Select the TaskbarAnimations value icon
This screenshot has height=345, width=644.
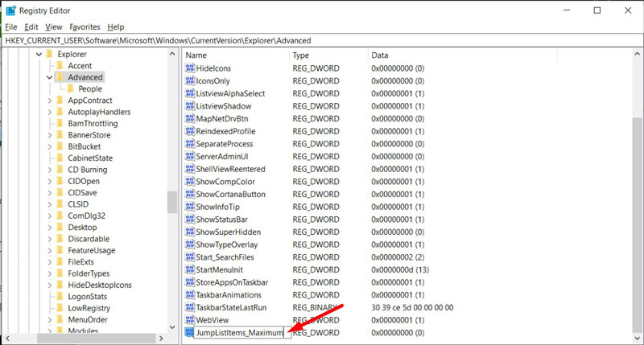[189, 294]
